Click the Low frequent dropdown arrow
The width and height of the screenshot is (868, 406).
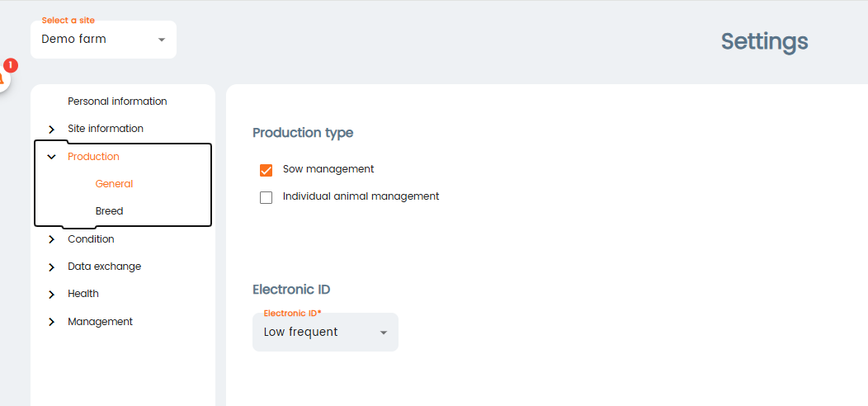pos(383,333)
